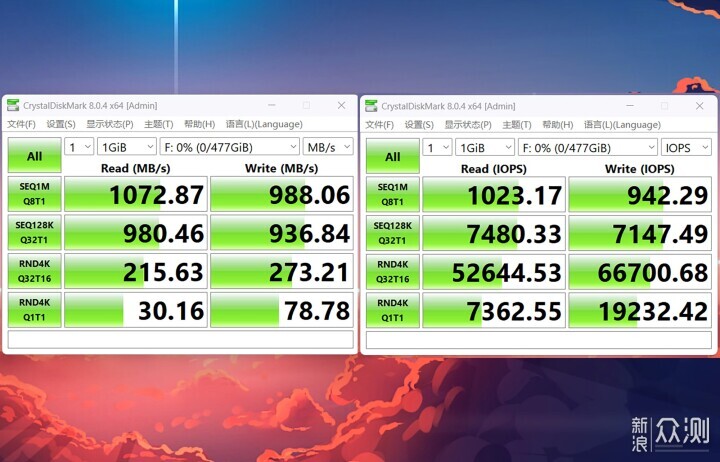
Task: Click the 1072.87 read result
Action: point(136,194)
